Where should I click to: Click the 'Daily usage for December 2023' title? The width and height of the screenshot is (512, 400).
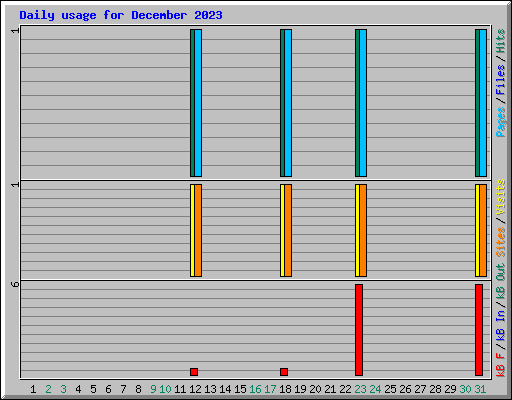[121, 15]
